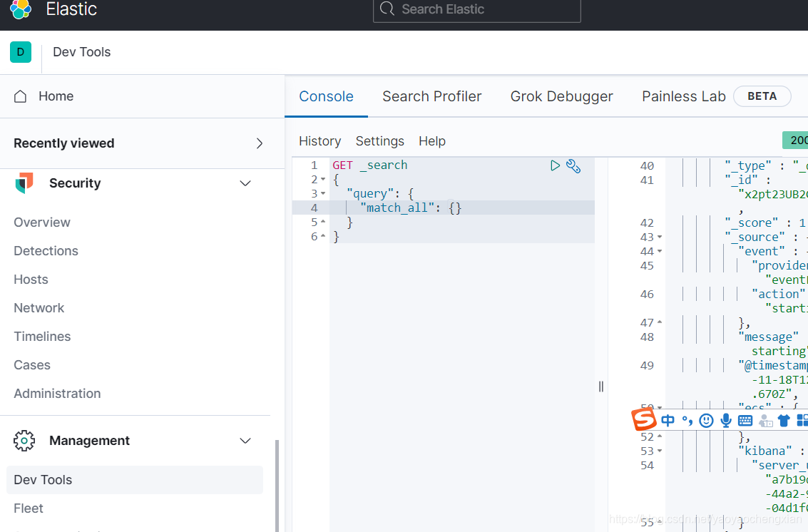Fold the response line 53 kibana arrow
The height and width of the screenshot is (532, 808).
[x=660, y=451]
